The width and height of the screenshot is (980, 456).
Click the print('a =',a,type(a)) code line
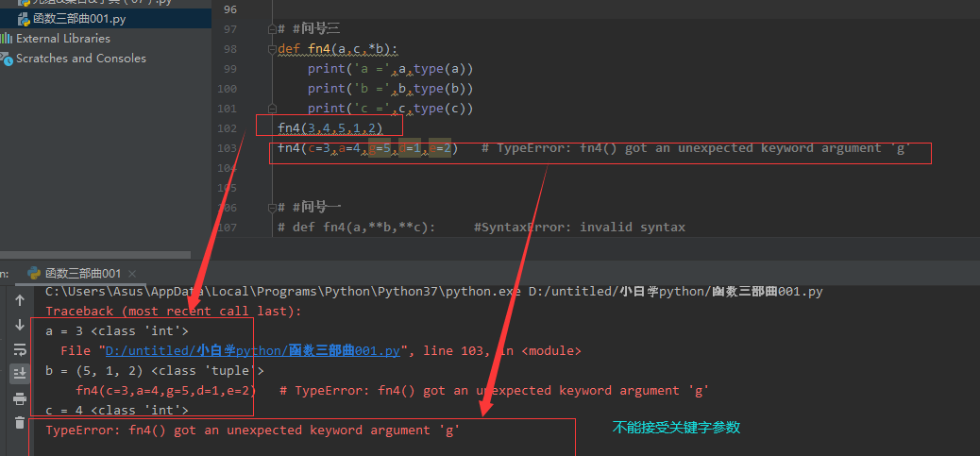[391, 69]
